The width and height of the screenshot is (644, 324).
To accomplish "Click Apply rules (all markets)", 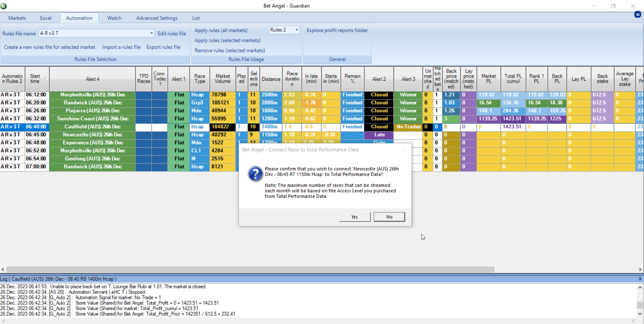I will (221, 30).
